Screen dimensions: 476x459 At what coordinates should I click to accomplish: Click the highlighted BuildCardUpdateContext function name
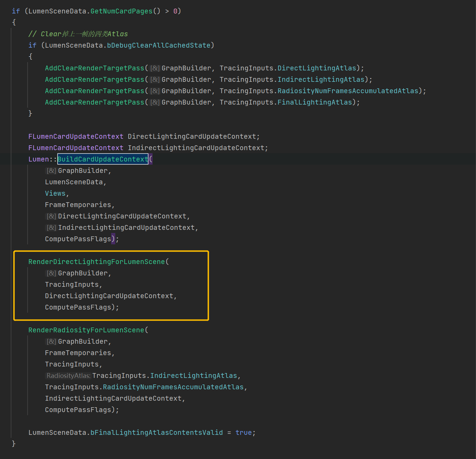pos(103,159)
